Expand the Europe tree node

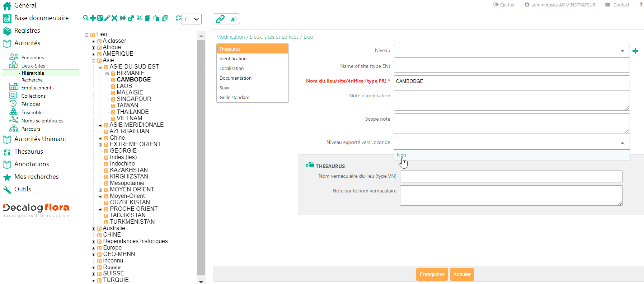click(x=94, y=248)
